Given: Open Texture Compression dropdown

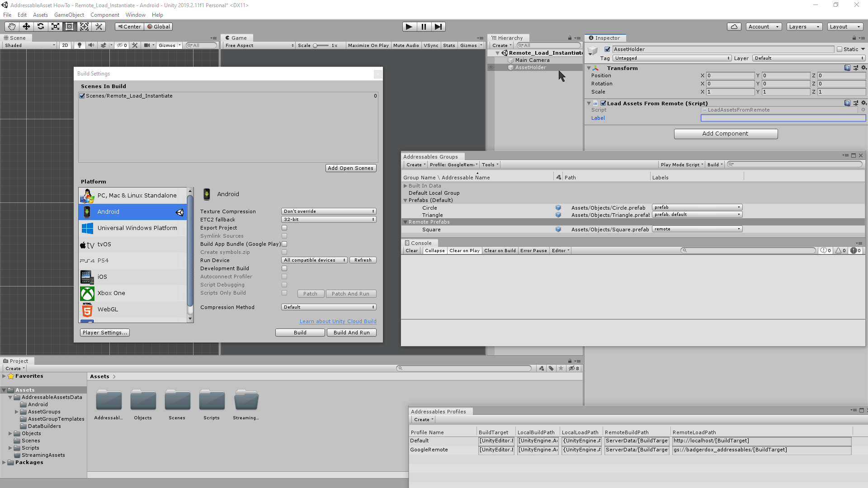Looking at the screenshot, I should [x=329, y=211].
